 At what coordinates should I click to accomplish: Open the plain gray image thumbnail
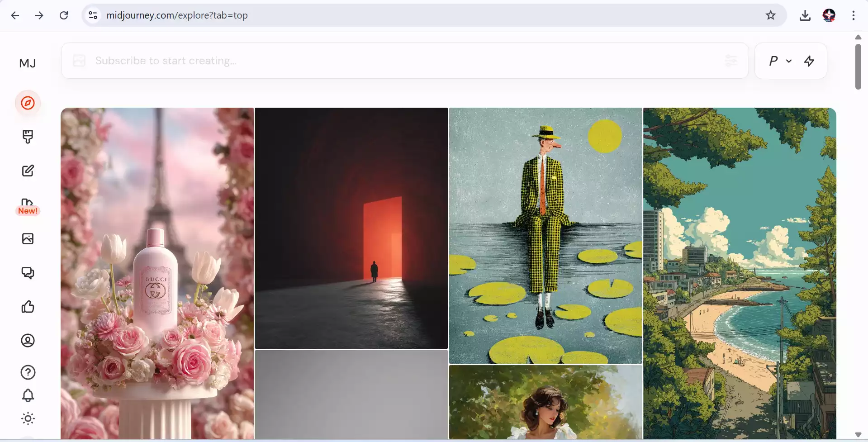pyautogui.click(x=351, y=394)
